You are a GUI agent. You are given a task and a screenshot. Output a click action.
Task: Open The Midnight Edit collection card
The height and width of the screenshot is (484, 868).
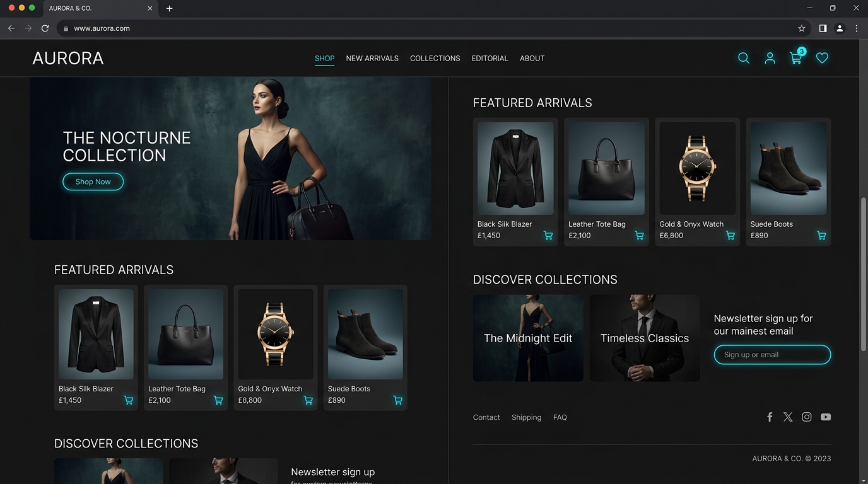coord(528,338)
